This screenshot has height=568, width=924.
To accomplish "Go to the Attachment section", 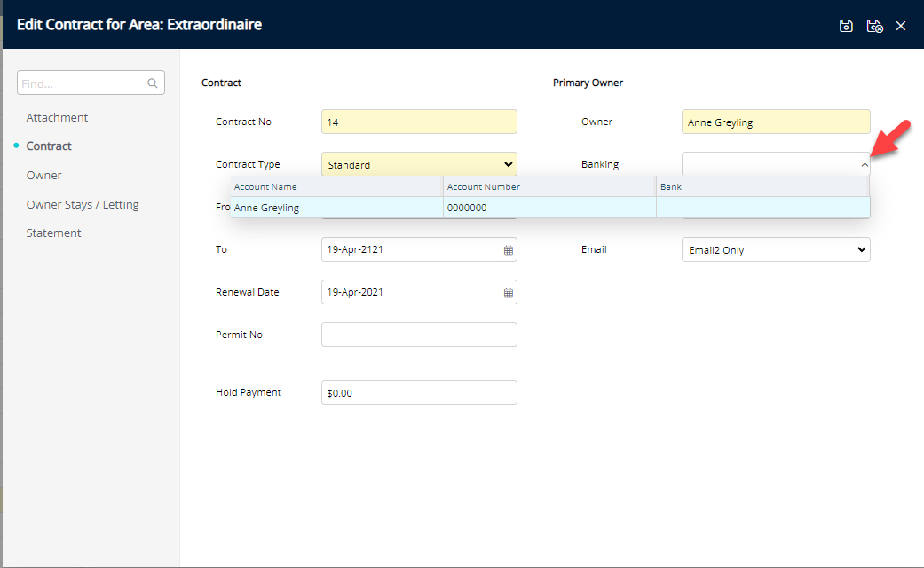I will pyautogui.click(x=57, y=117).
